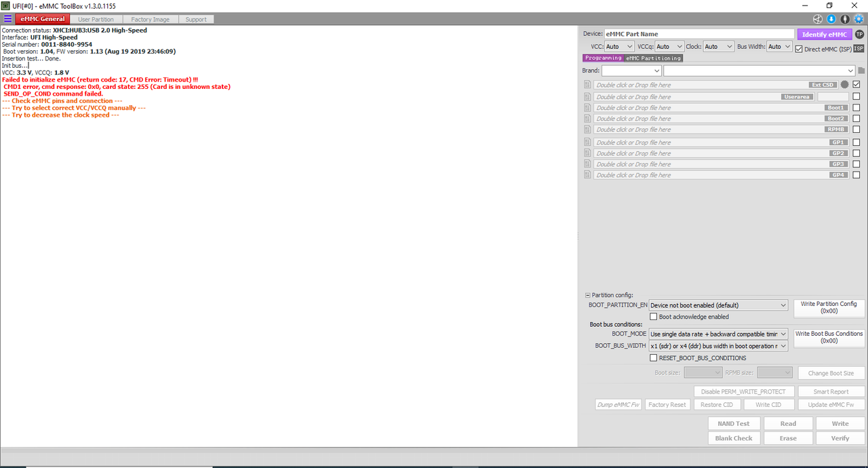The image size is (868, 468).
Task: Open the Bus Width dropdown
Action: [x=779, y=47]
